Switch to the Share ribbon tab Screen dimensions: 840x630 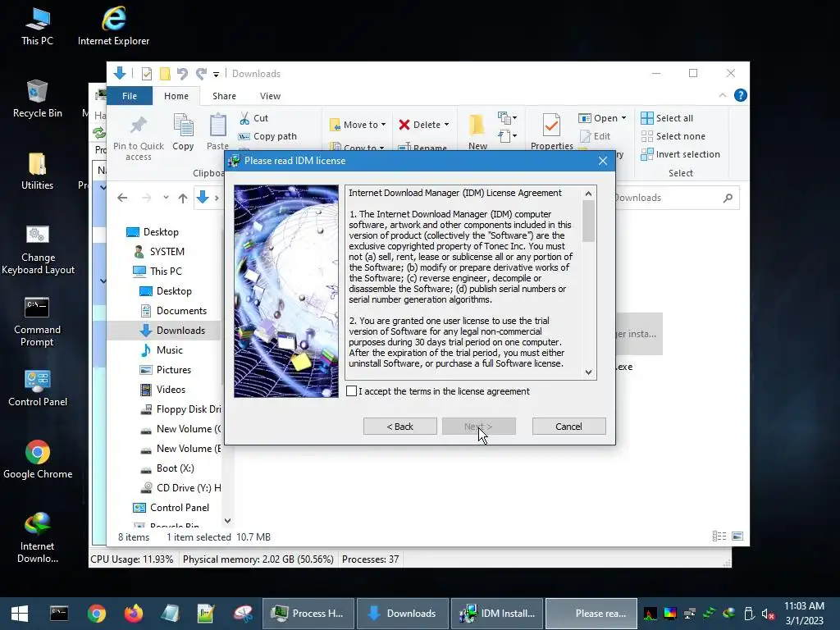coord(224,96)
